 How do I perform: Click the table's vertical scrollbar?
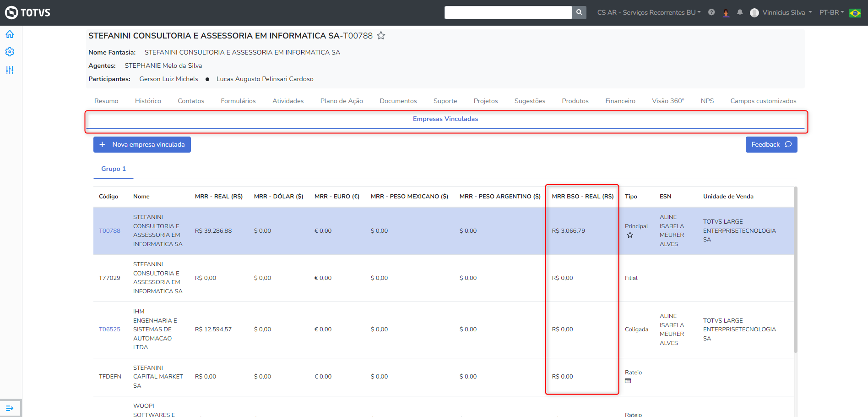796,269
